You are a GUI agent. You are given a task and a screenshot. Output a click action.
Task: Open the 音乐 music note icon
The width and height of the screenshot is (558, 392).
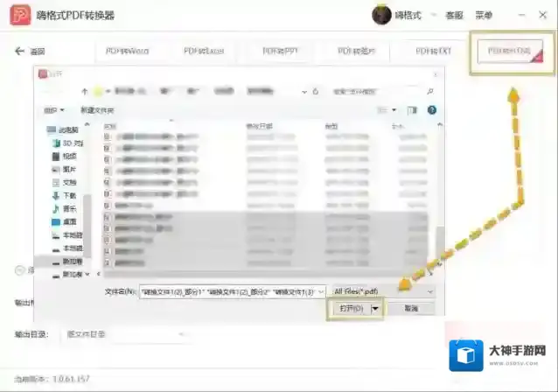click(x=56, y=208)
